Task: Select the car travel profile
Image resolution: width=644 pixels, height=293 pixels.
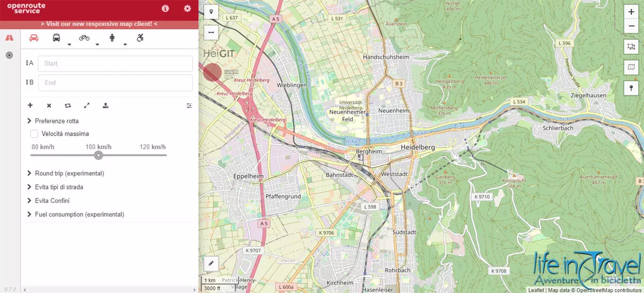Action: pos(34,38)
